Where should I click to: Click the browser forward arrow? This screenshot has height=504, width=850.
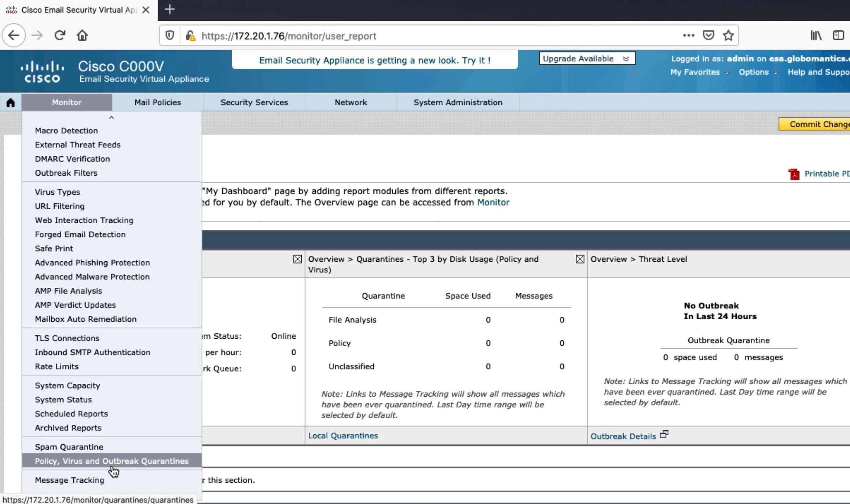[37, 36]
